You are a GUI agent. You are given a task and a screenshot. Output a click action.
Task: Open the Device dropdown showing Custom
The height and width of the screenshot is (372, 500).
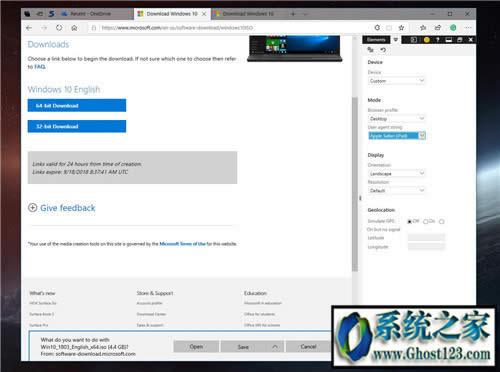click(x=397, y=81)
